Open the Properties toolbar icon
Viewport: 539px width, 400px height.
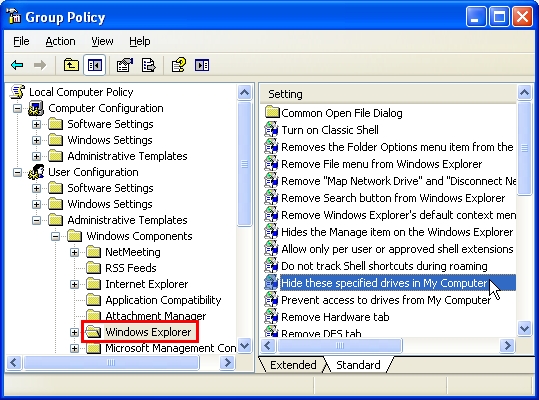(124, 65)
